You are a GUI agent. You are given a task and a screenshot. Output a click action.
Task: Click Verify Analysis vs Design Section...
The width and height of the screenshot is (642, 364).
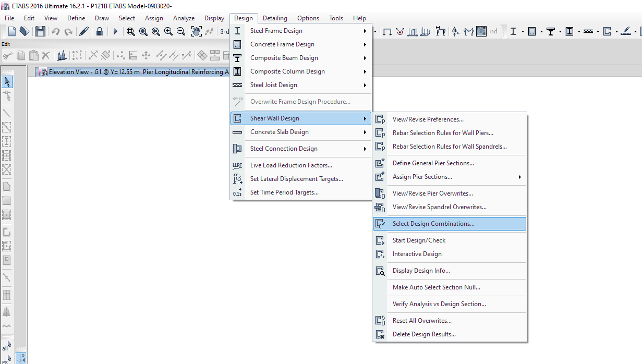click(x=450, y=304)
